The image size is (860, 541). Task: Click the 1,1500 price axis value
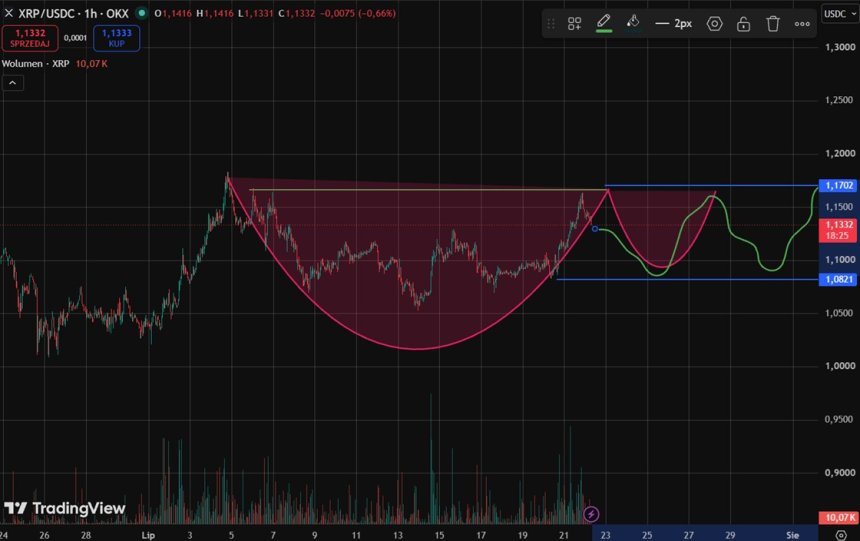[840, 207]
